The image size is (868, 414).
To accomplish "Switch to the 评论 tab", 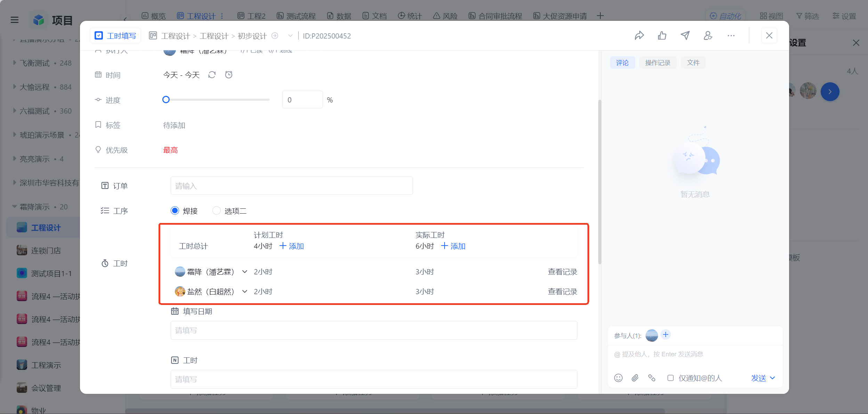I will (x=622, y=63).
